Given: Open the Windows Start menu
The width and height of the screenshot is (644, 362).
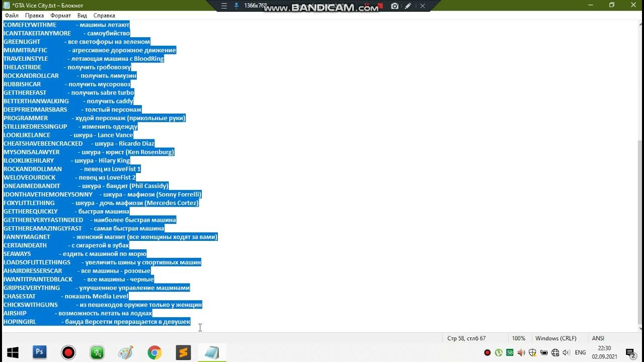Looking at the screenshot, I should pos(13,352).
